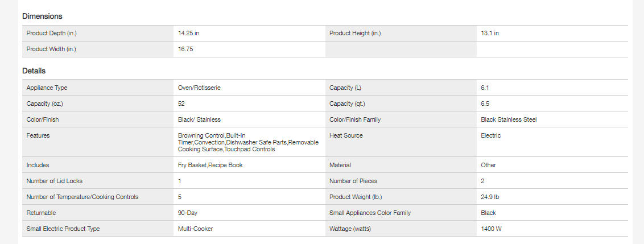
Task: Click the Dimensions section heading
Action: pyautogui.click(x=42, y=16)
